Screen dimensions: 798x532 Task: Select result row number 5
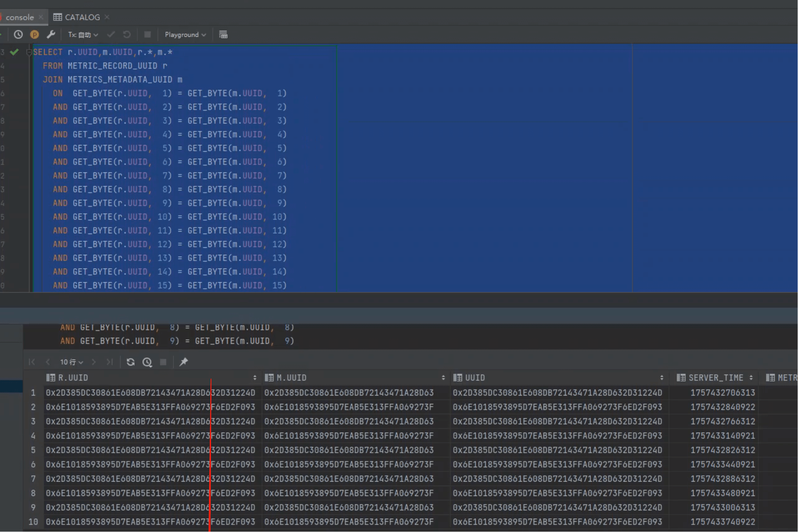(33, 450)
